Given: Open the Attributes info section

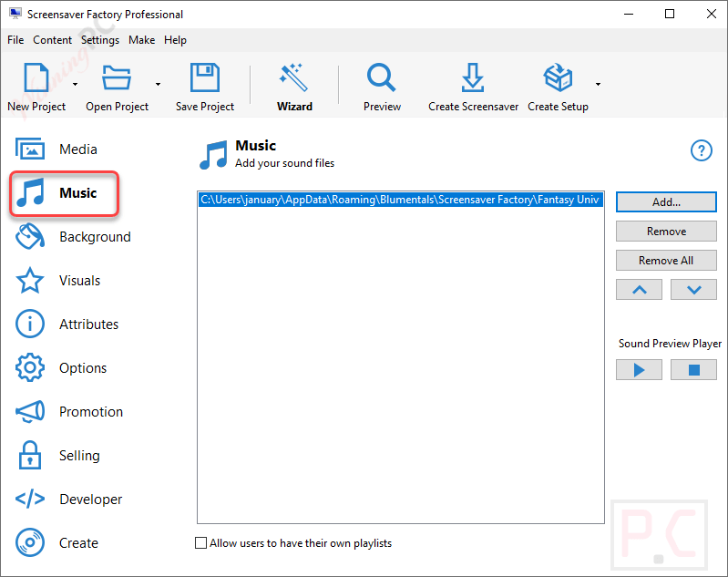Looking at the screenshot, I should [x=67, y=324].
